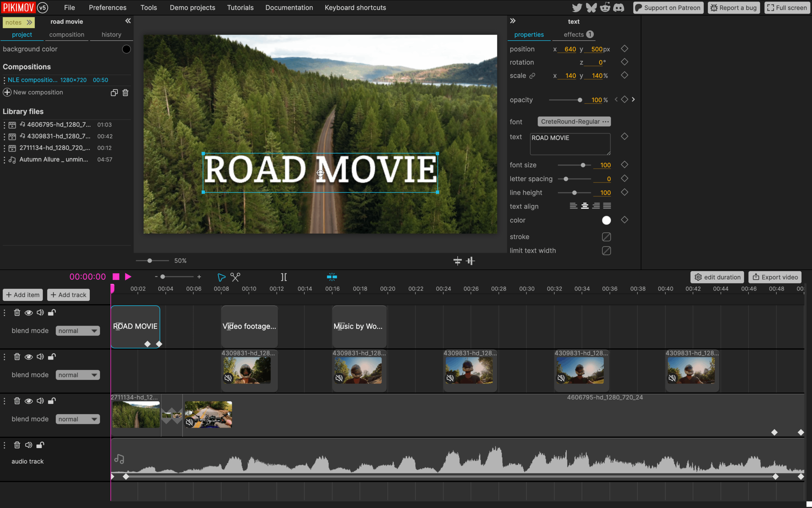Click the duplicate composition icon
Screen dimensions: 812x508
(x=114, y=92)
